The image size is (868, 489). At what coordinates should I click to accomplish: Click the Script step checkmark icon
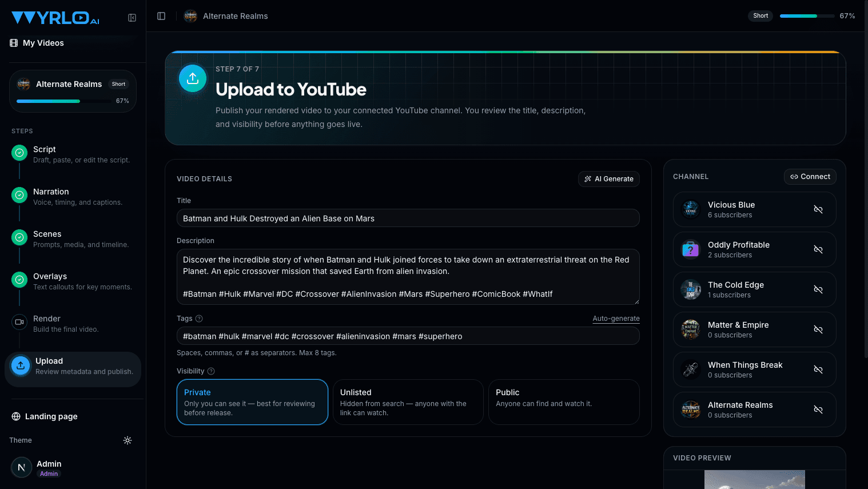[x=19, y=153]
